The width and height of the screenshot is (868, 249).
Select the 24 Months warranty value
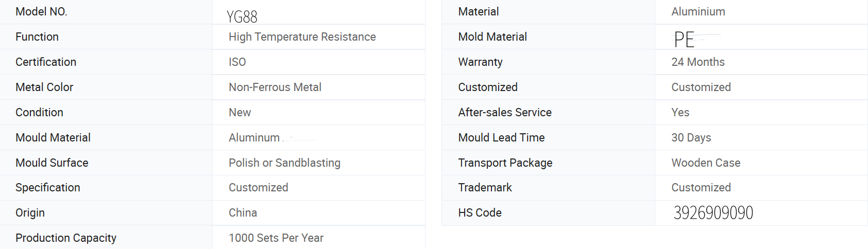pyautogui.click(x=698, y=62)
